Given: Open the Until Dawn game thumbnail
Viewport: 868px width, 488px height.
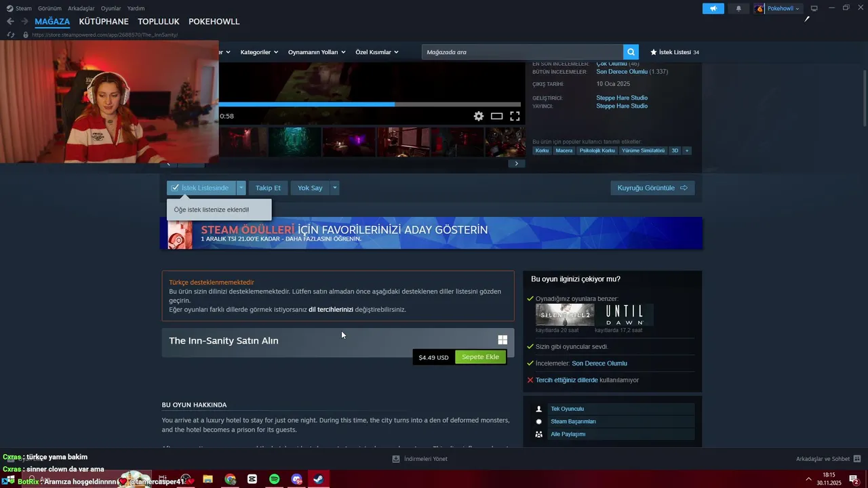Looking at the screenshot, I should pos(624,314).
